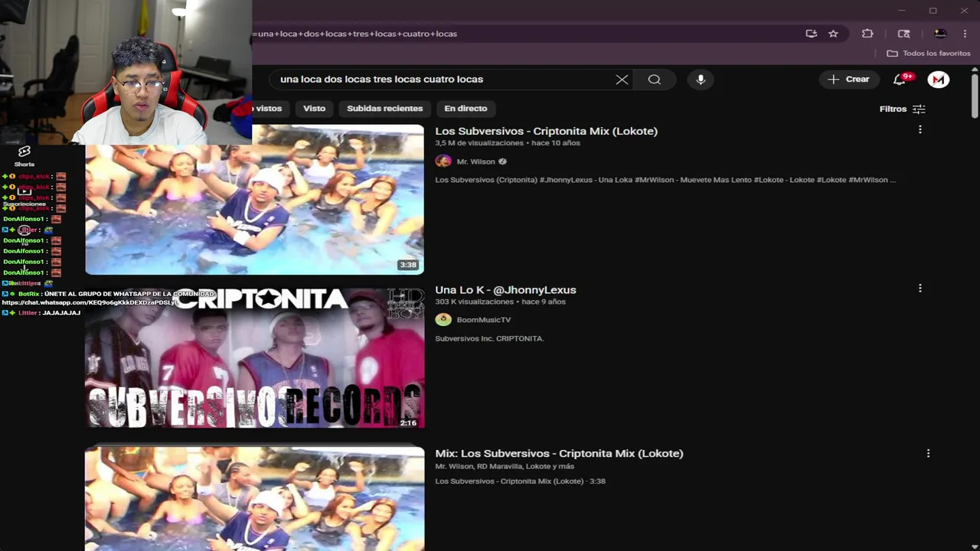980x551 pixels.
Task: Open the browser extensions puzzle icon
Action: (867, 34)
